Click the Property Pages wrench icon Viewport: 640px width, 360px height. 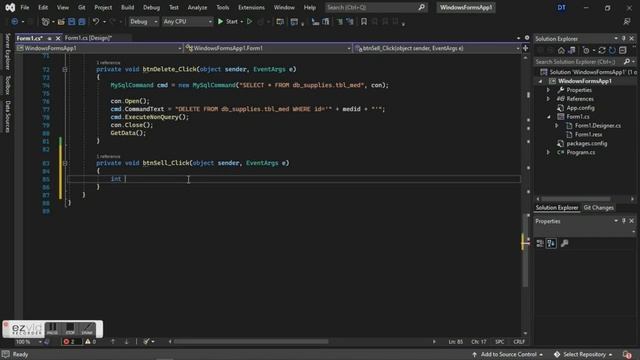564,244
